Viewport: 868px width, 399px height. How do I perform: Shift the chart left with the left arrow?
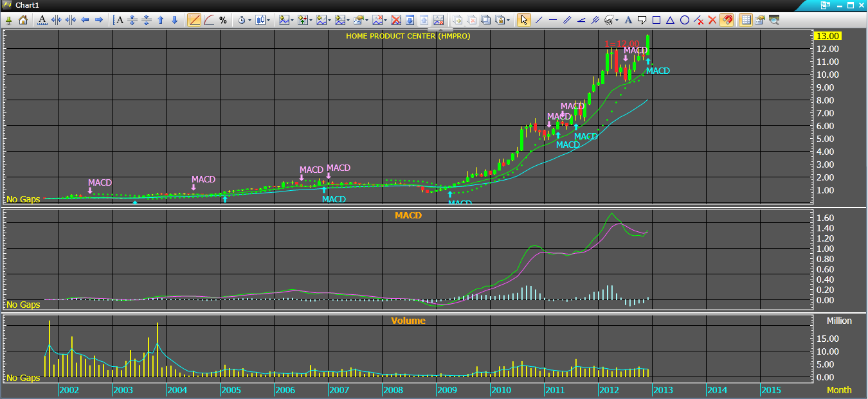tap(85, 20)
